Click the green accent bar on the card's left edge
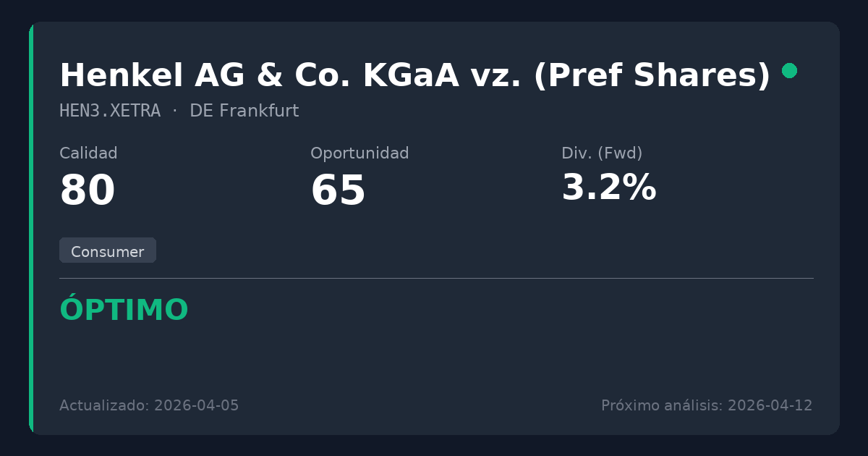868x456 pixels. click(x=31, y=228)
